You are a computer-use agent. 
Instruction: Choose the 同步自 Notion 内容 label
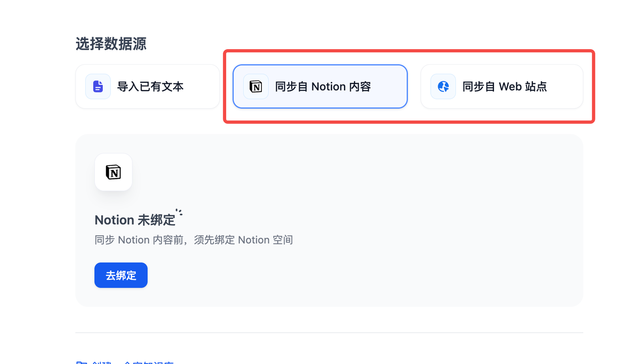point(323,87)
